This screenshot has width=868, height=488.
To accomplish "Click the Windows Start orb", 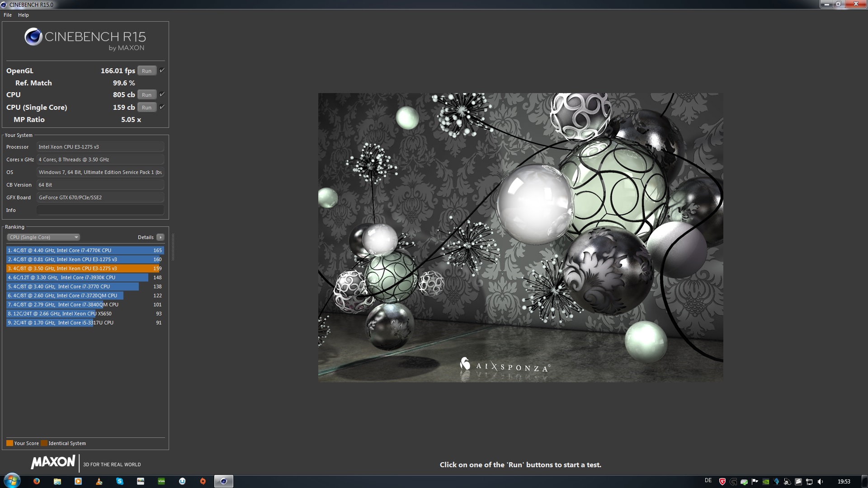I will (x=12, y=480).
